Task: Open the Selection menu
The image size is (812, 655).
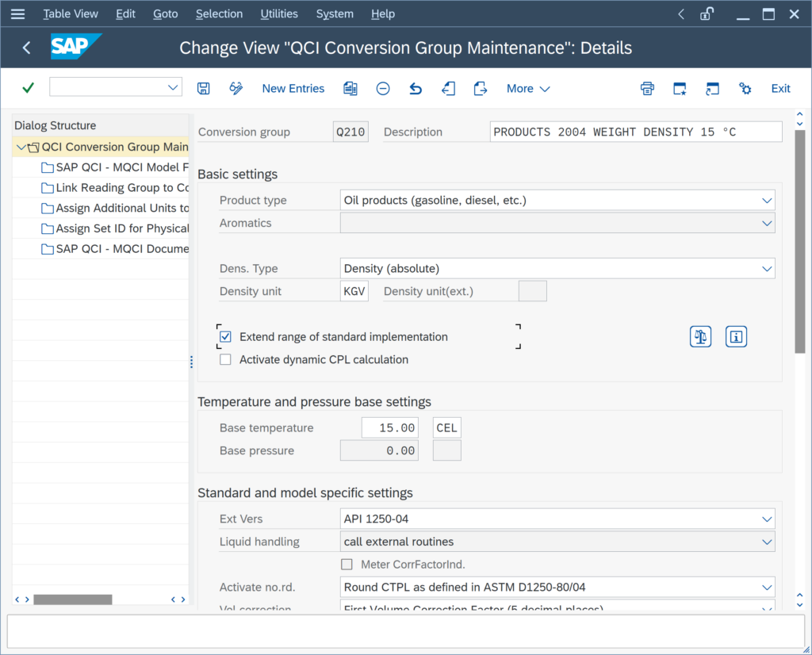Action: (219, 14)
